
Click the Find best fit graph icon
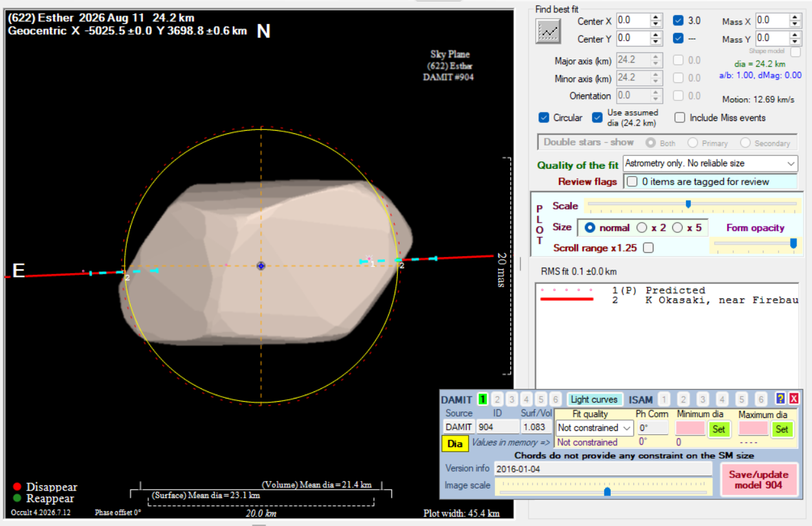pyautogui.click(x=548, y=31)
